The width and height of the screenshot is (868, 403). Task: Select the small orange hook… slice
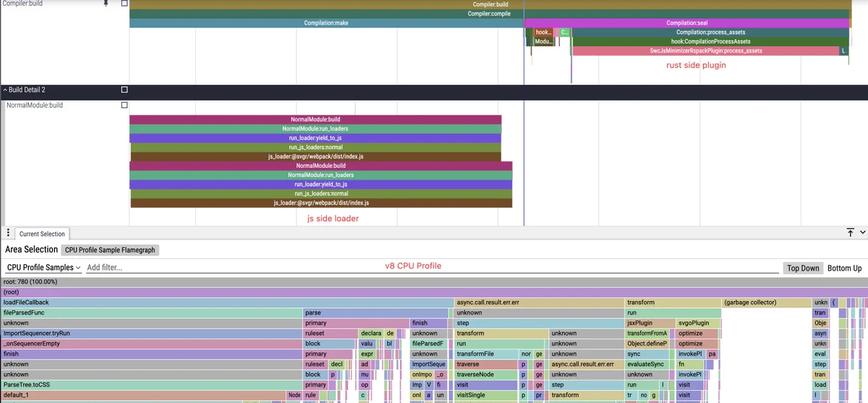pyautogui.click(x=543, y=32)
